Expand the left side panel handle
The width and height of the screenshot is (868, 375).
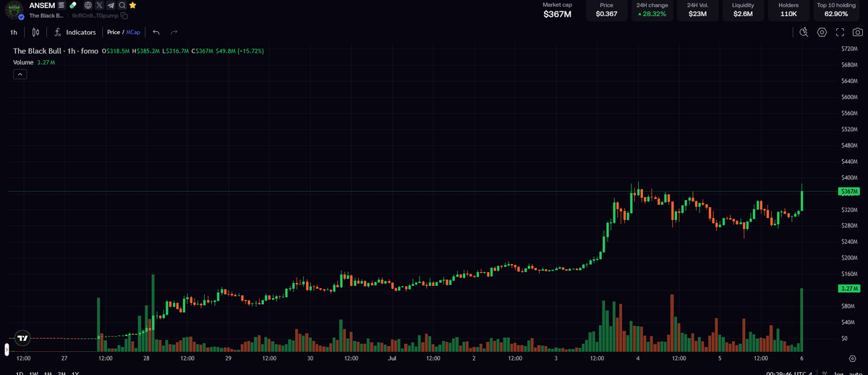(x=7, y=350)
